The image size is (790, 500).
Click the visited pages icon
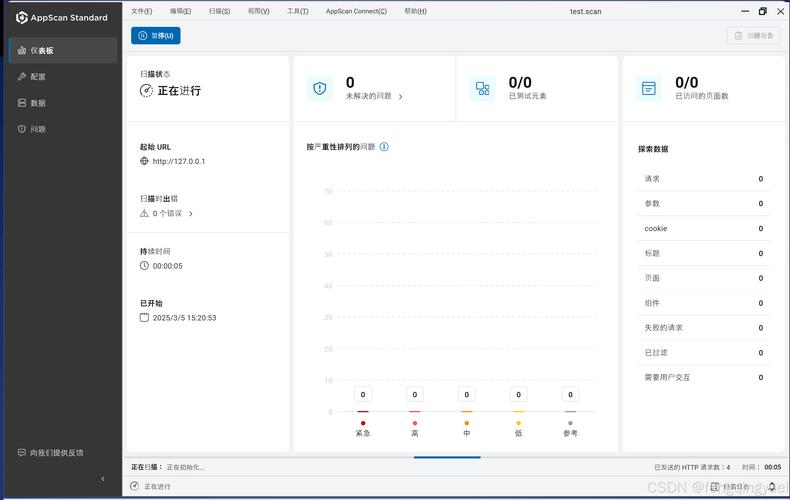pyautogui.click(x=648, y=88)
